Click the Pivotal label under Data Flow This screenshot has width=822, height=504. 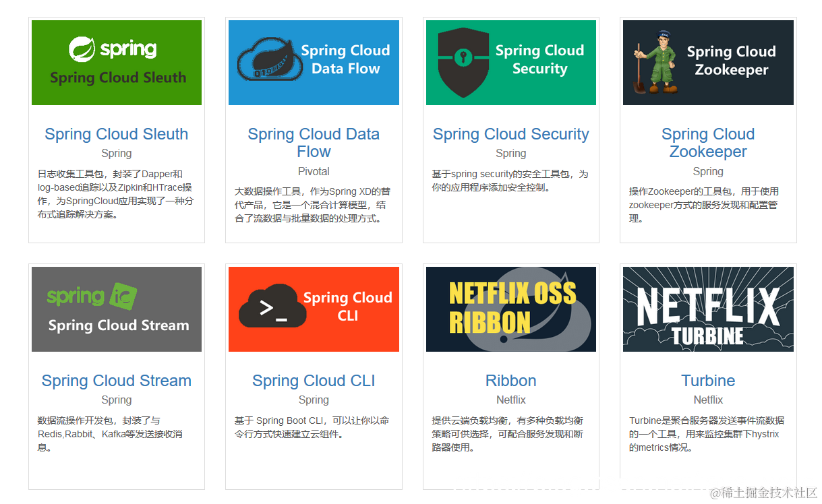click(x=314, y=172)
